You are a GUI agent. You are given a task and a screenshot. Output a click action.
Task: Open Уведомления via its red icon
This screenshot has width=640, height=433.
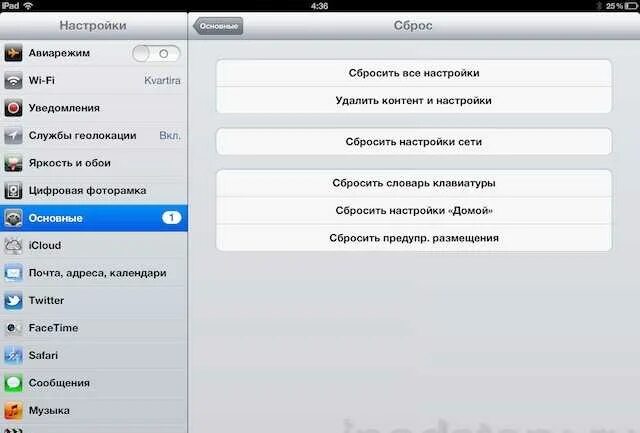coord(13,108)
